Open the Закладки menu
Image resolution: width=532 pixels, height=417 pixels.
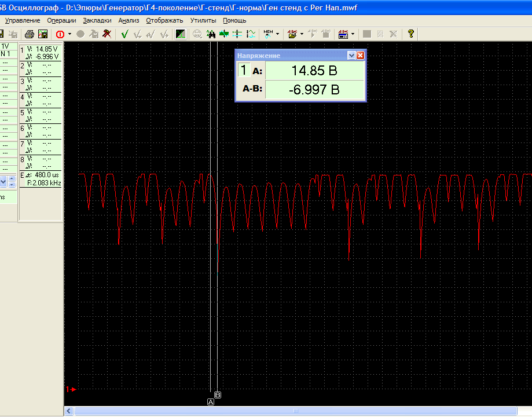[97, 20]
